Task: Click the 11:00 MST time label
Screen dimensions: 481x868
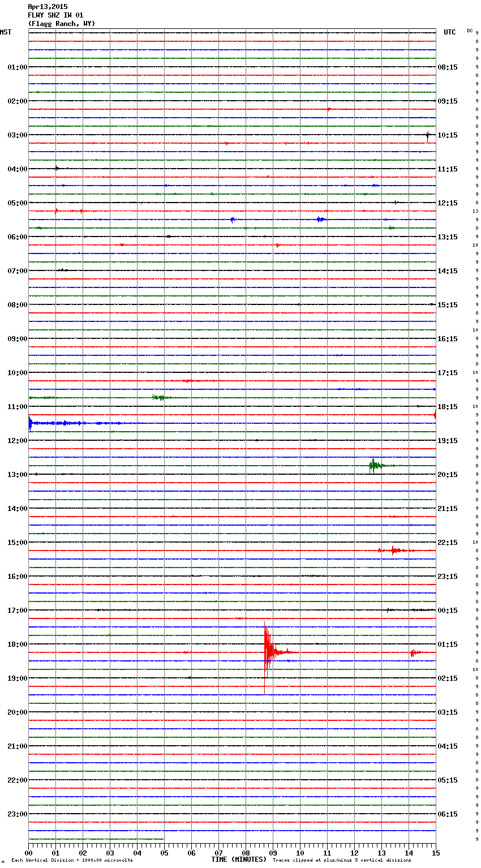Action: [17, 407]
